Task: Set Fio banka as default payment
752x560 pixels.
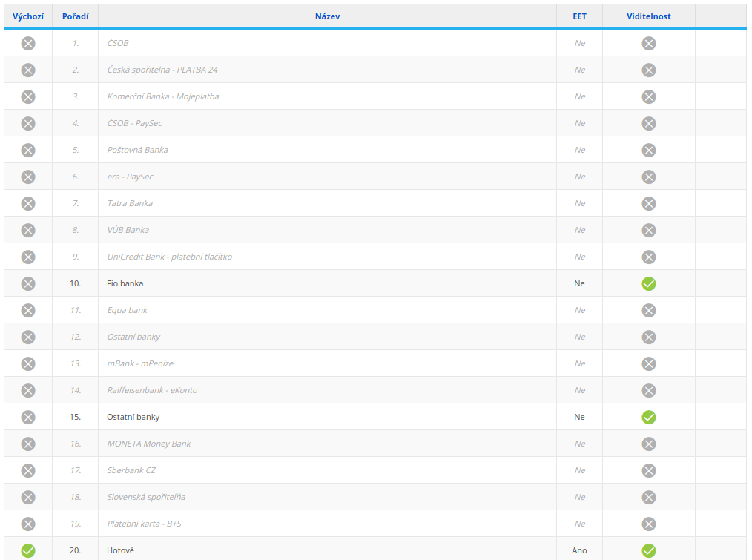Action: click(x=28, y=284)
